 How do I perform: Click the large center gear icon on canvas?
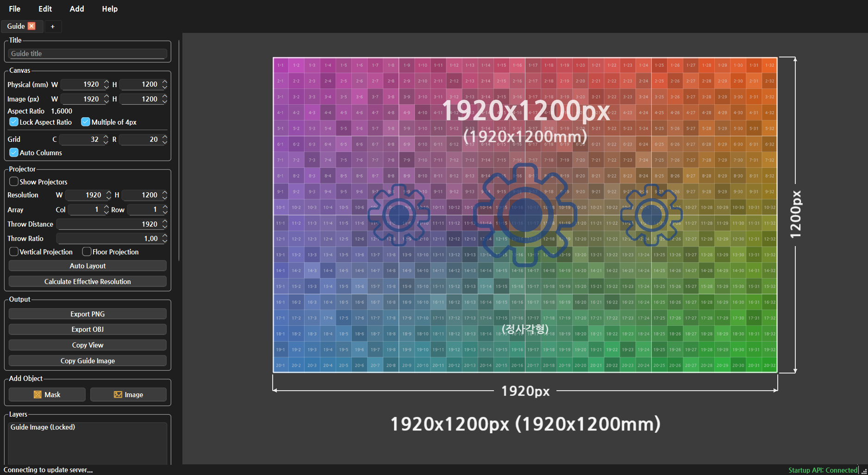pyautogui.click(x=525, y=215)
